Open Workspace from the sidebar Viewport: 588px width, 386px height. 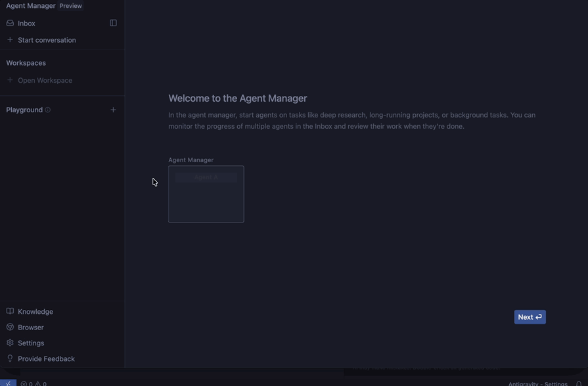pyautogui.click(x=45, y=79)
